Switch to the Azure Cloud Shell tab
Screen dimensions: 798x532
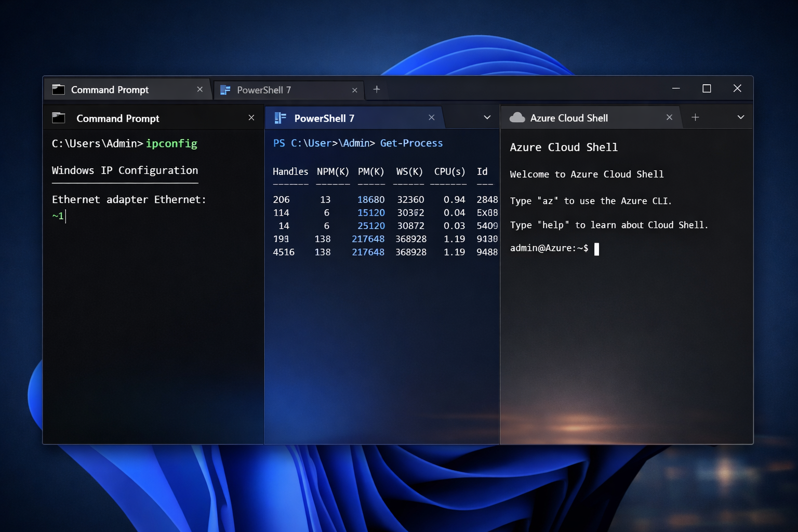pos(569,118)
